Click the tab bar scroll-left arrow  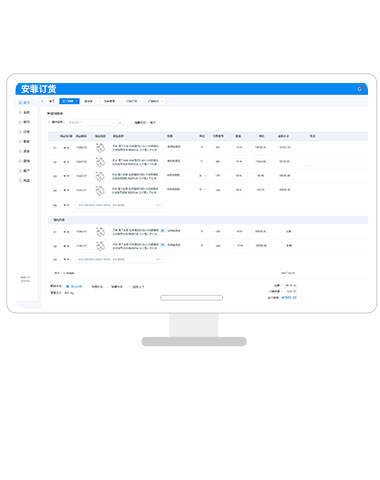pos(42,101)
